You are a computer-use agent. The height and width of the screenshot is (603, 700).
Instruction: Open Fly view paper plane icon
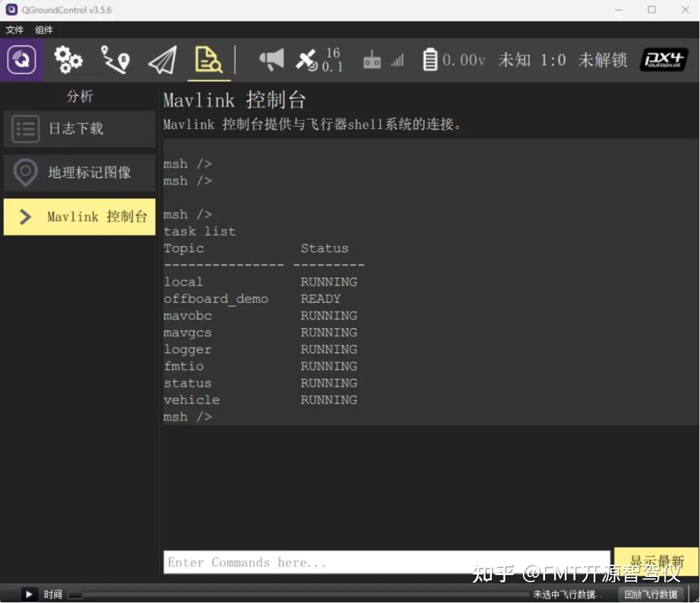pyautogui.click(x=161, y=60)
